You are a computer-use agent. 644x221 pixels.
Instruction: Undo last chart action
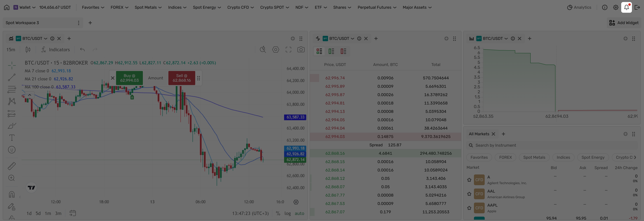click(x=82, y=50)
